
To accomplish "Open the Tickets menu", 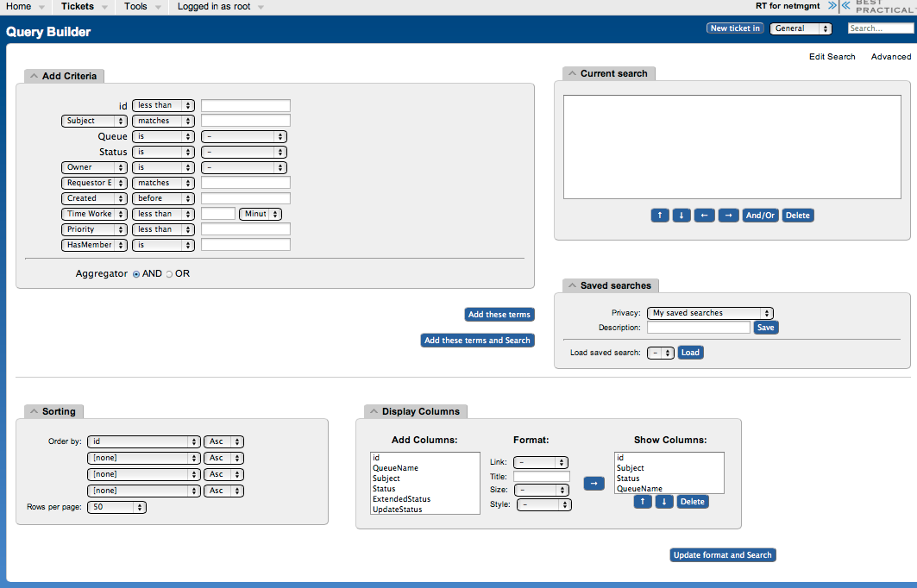I will click(78, 7).
